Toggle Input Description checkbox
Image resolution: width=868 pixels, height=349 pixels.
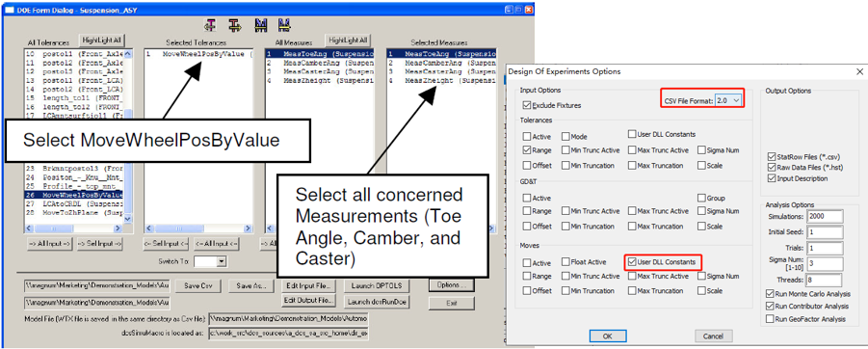click(x=771, y=178)
